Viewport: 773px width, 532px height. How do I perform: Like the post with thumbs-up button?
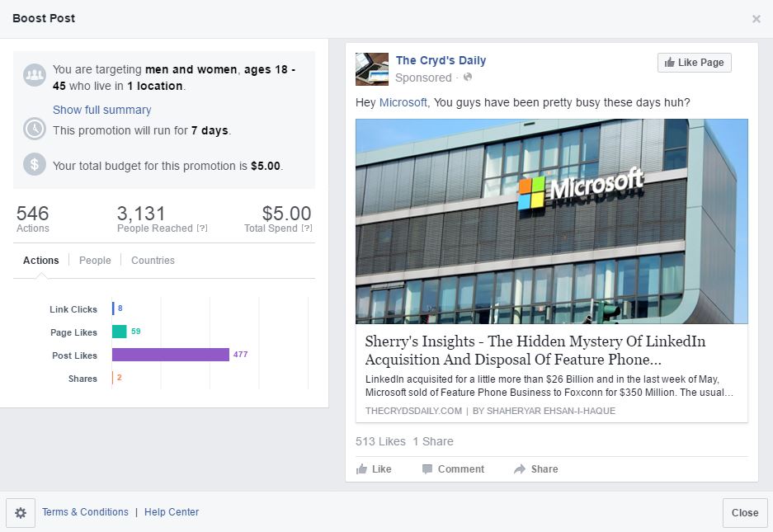pyautogui.click(x=374, y=468)
